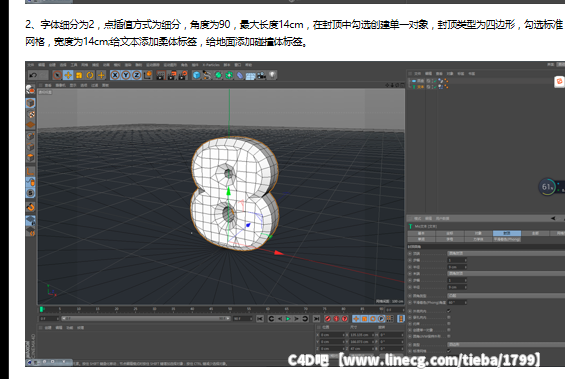Click the green frame marker on the timeline

[x=42, y=309]
